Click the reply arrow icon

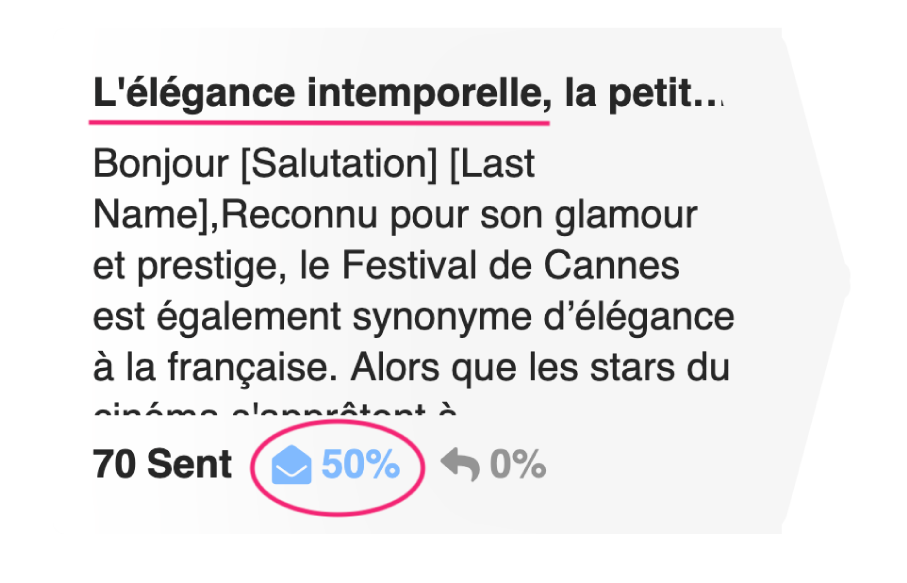tap(459, 465)
